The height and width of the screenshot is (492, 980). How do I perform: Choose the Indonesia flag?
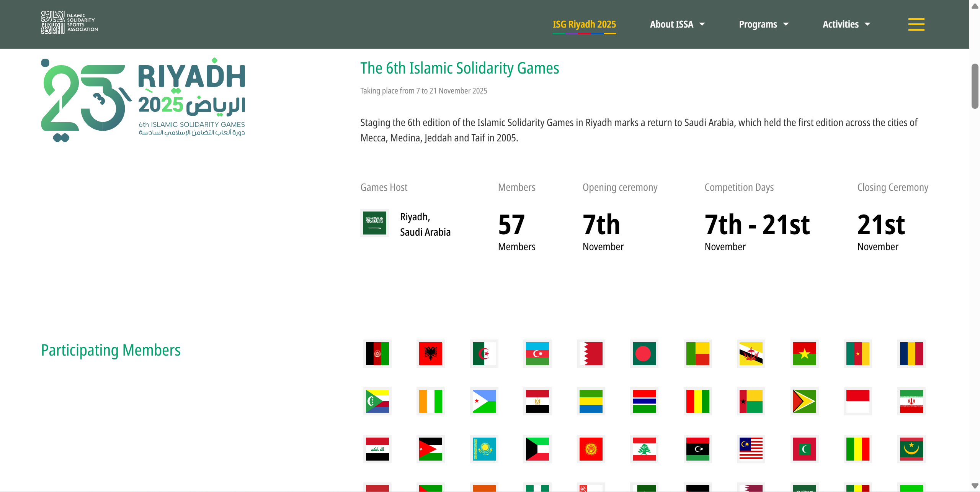pos(857,401)
